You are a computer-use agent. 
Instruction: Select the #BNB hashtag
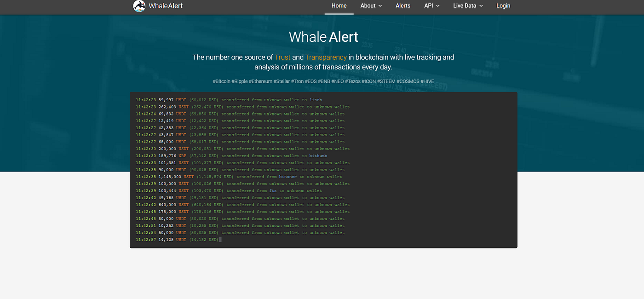(324, 81)
